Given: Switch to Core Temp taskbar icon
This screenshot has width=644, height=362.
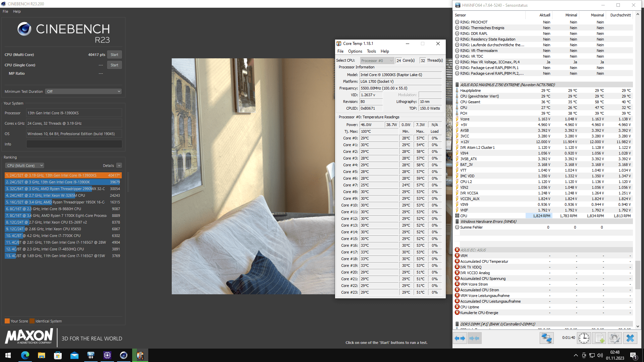Looking at the screenshot, I should [x=140, y=355].
